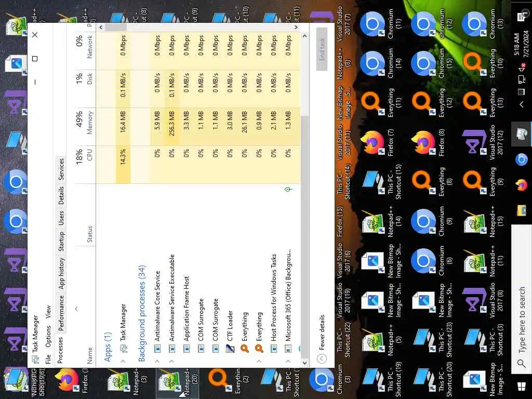This screenshot has height=399, width=532.
Task: Select Host Process for Windows Tasks icon
Action: [273, 348]
